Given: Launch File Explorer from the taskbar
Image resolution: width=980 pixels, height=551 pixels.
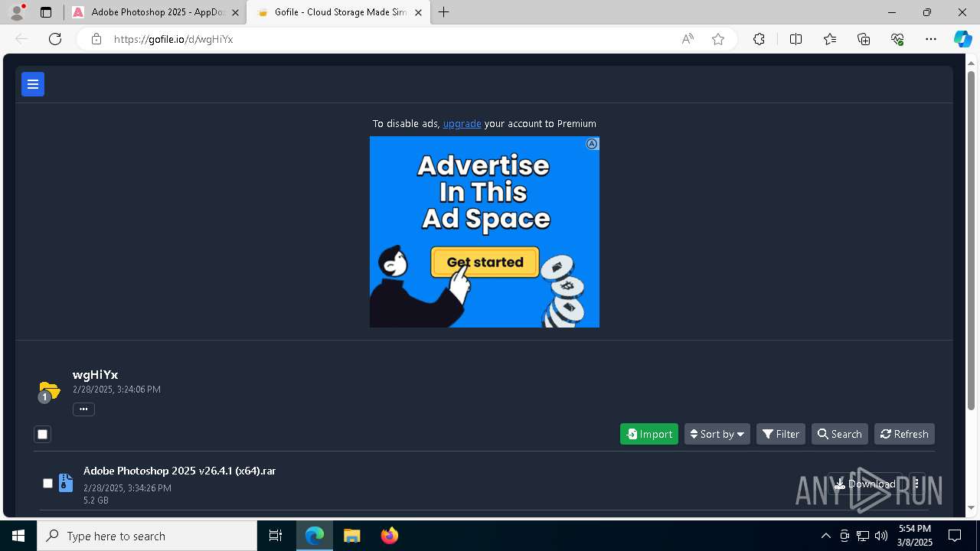Looking at the screenshot, I should pyautogui.click(x=351, y=536).
